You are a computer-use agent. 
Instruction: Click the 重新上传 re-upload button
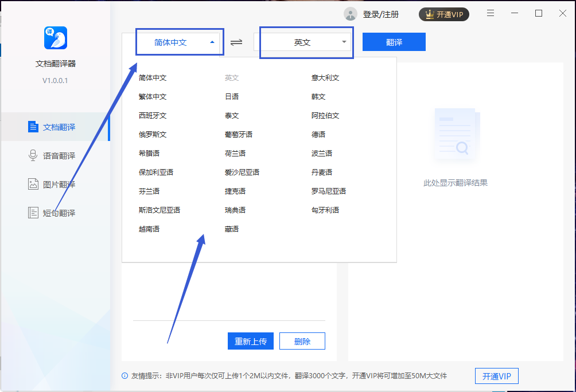click(250, 340)
